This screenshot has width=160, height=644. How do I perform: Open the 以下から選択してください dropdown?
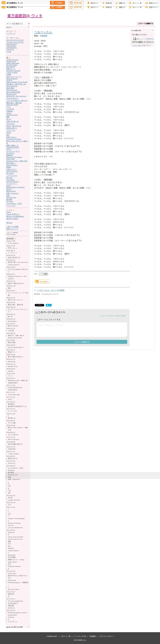click(143, 42)
